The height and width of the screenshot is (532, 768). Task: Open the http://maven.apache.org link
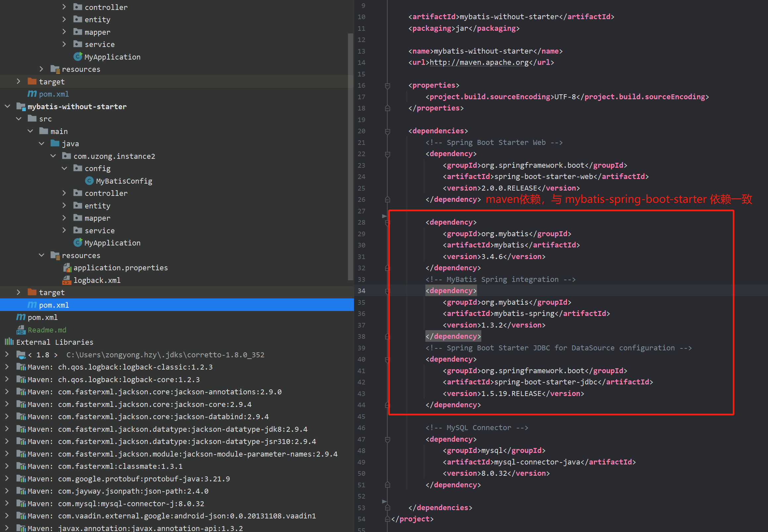(479, 62)
